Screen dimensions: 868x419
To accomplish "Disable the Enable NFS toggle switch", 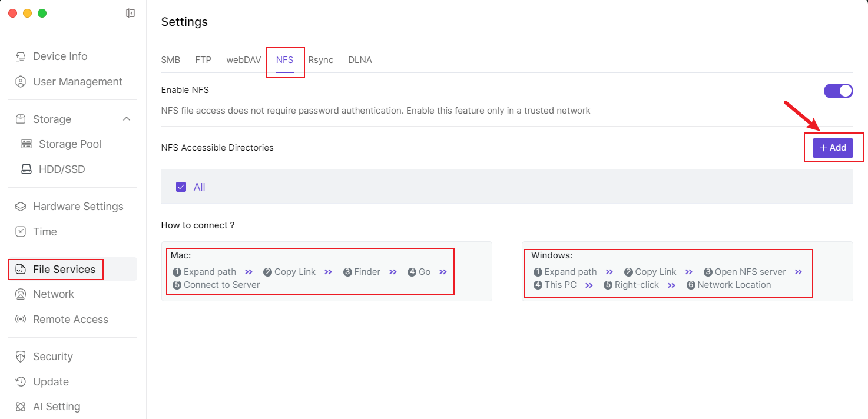I will pos(838,91).
